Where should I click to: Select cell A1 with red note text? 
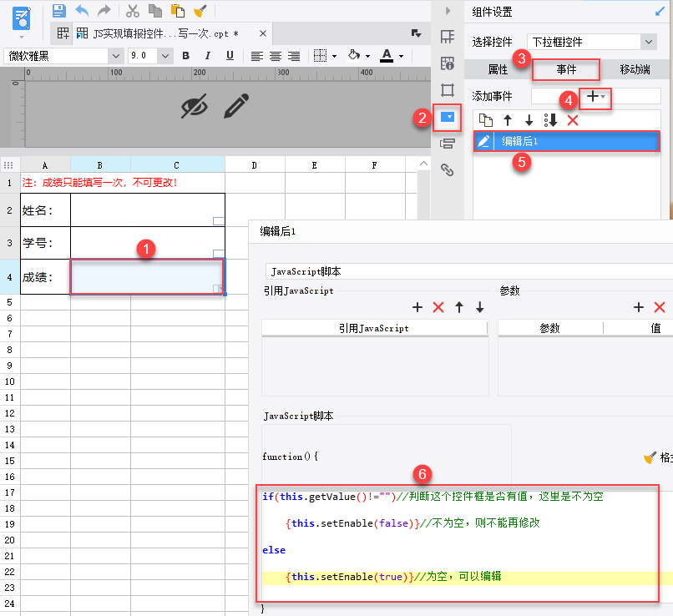[x=122, y=183]
